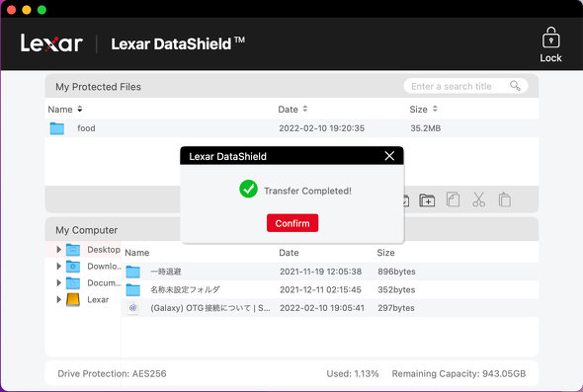Click the size value 352bytes
Image resolution: width=583 pixels, height=392 pixels.
point(396,290)
